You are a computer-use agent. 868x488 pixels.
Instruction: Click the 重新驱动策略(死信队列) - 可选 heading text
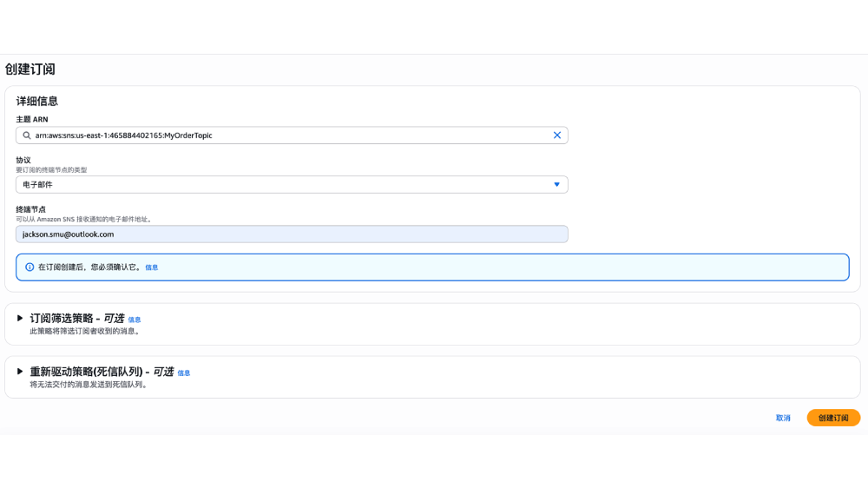pyautogui.click(x=102, y=372)
